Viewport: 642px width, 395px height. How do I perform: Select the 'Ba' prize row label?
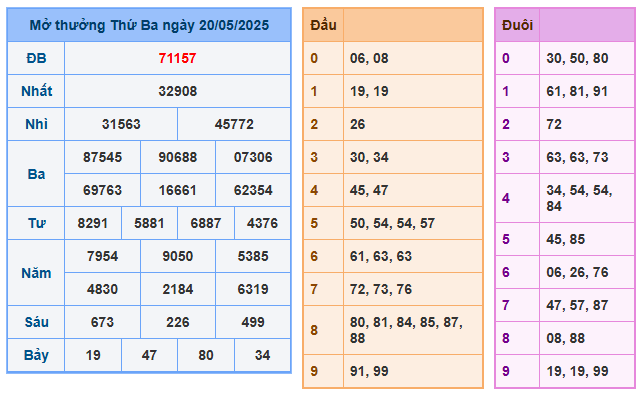pos(36,174)
